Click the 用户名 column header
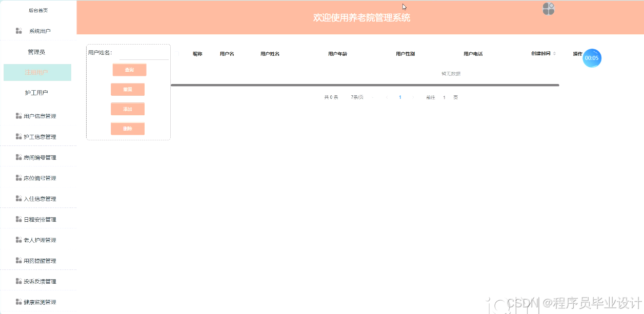Screen dimensions: 644x314 click(227, 54)
